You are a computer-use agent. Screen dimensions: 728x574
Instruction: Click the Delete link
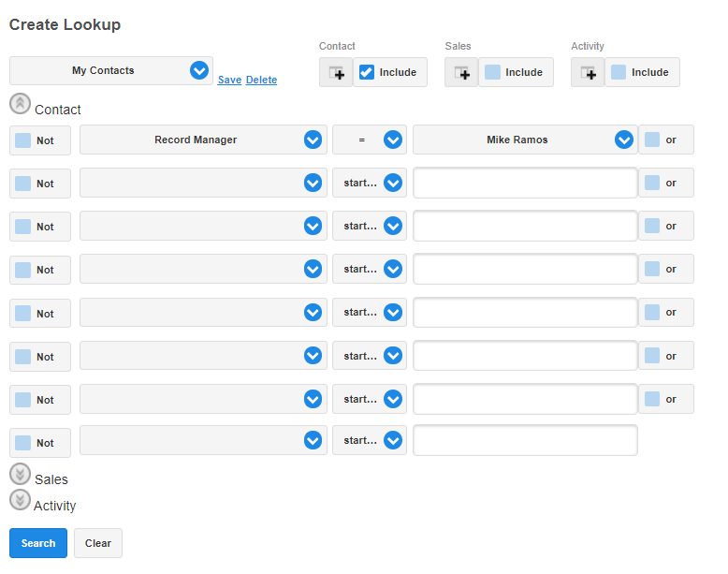click(x=261, y=81)
